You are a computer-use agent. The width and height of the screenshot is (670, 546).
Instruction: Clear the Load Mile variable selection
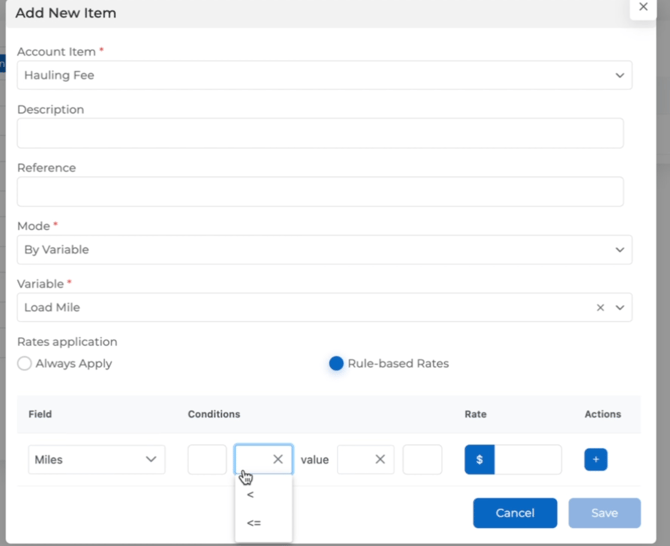point(600,308)
